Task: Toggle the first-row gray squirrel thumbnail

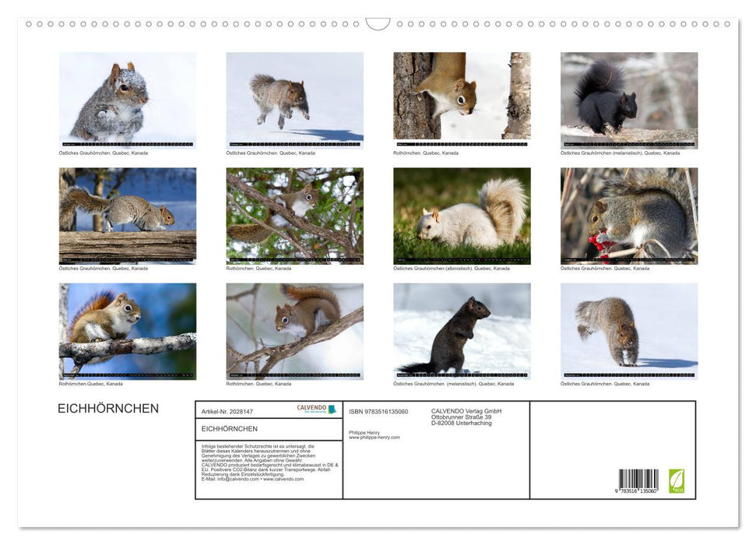Action: 127,97
